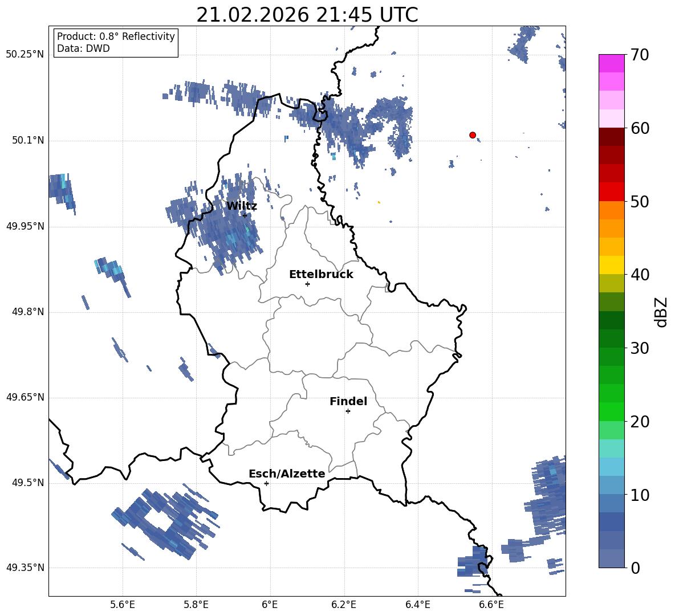This screenshot has height=616, width=675.
Task: Click the red radar site dot
Action: pyautogui.click(x=473, y=135)
